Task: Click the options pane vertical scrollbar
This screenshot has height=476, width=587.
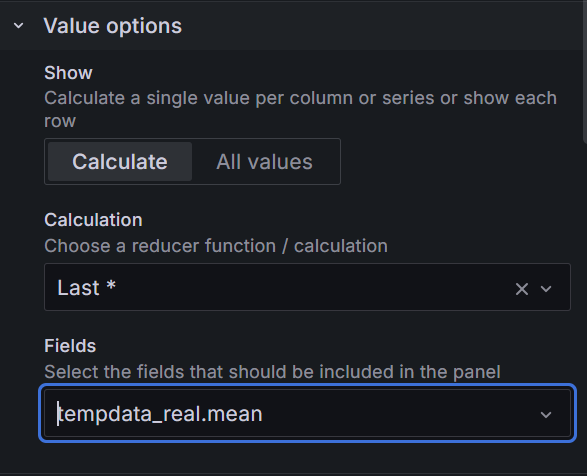Action: 585,71
